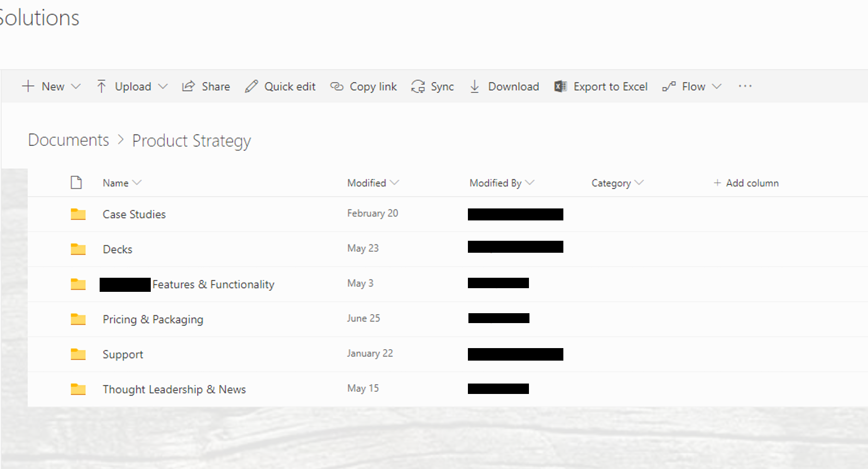Click the file type column header icon
Viewport: 868px width, 469px height.
(76, 182)
